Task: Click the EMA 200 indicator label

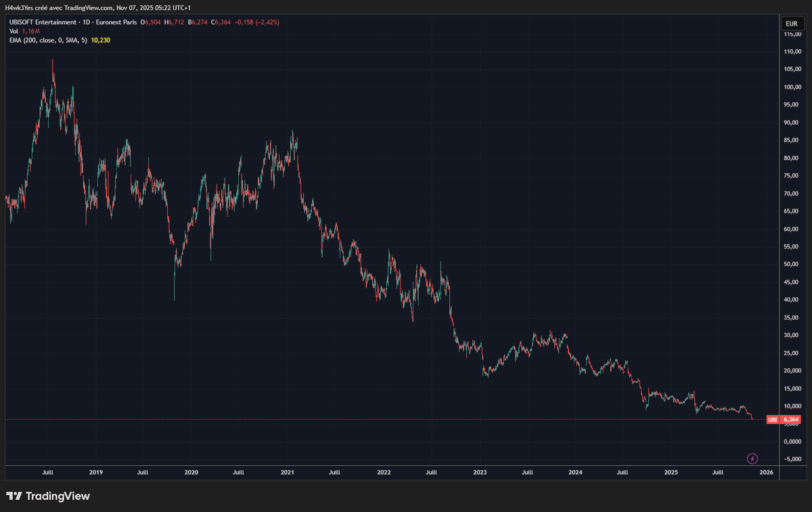Action: coord(47,40)
